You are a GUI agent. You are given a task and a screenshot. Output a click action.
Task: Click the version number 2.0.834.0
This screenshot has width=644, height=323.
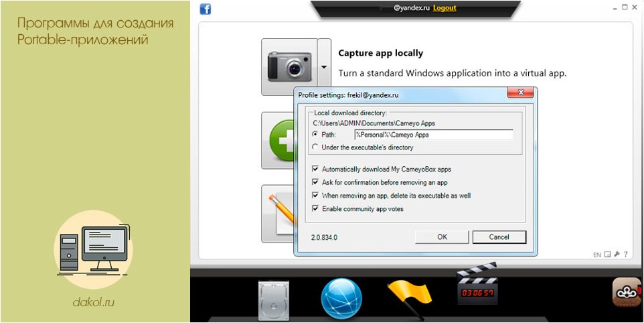pyautogui.click(x=324, y=237)
